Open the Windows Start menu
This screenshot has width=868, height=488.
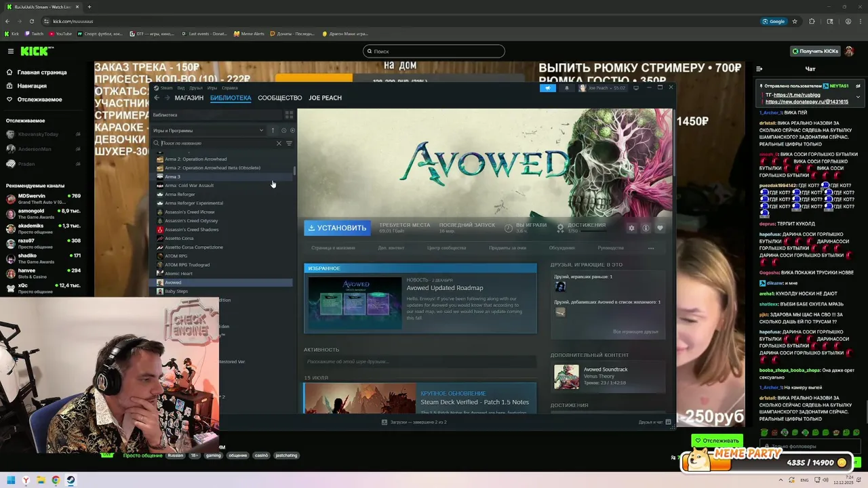[10, 481]
